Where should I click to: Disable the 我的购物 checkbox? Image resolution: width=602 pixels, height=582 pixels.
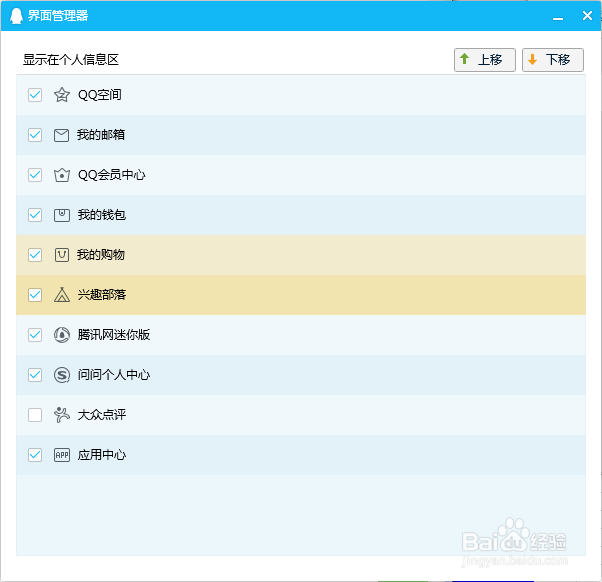35,255
